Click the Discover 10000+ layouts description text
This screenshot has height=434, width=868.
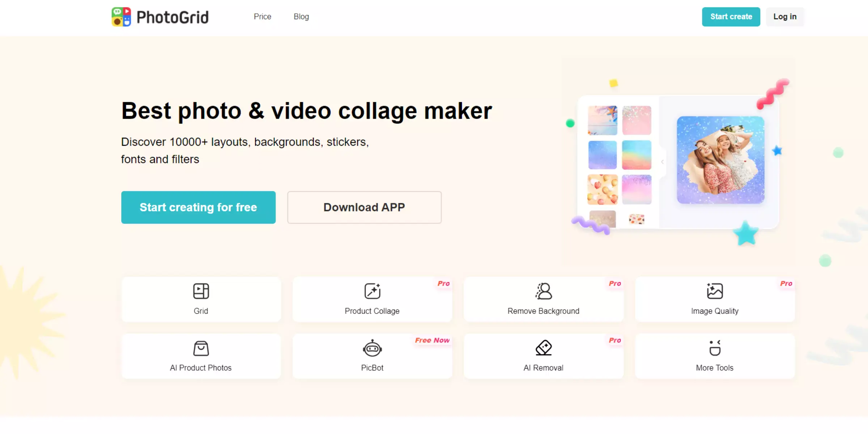pyautogui.click(x=245, y=150)
